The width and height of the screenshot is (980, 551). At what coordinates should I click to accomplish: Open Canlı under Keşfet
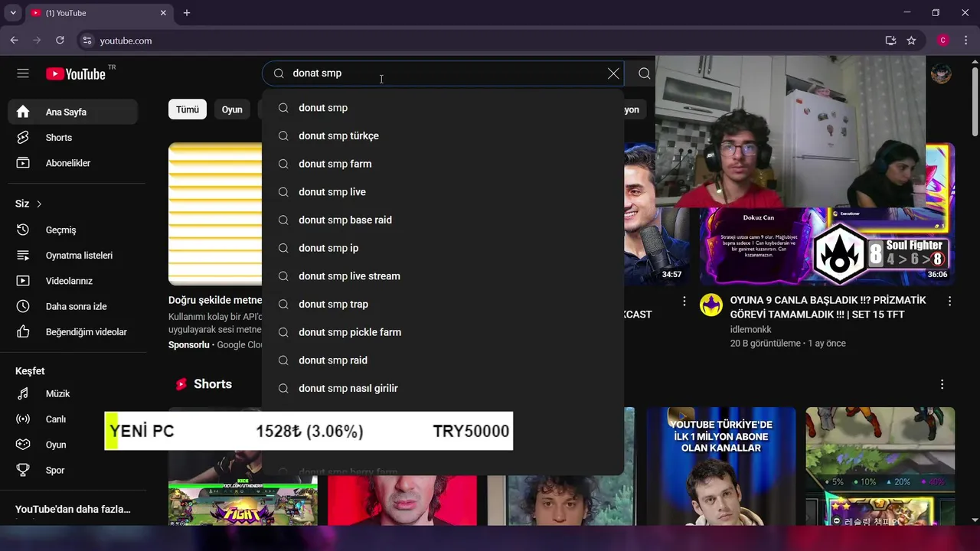click(x=73, y=419)
